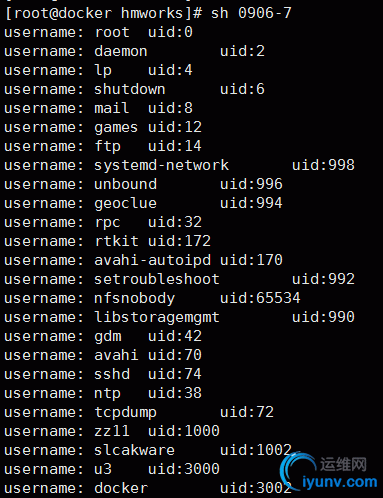Screen dimensions: 383x498
Task: Select the 'setroubleshoot' username text
Action: 157,279
